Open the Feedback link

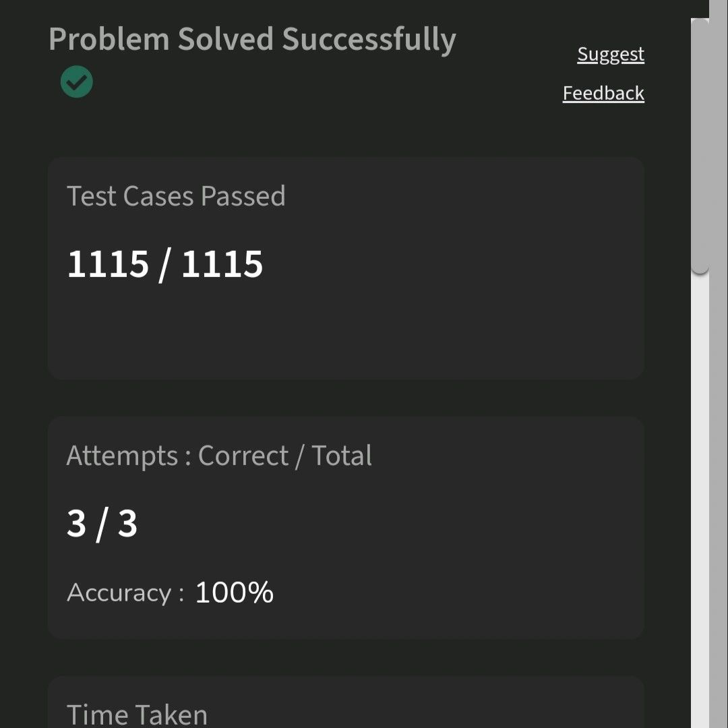tap(603, 93)
